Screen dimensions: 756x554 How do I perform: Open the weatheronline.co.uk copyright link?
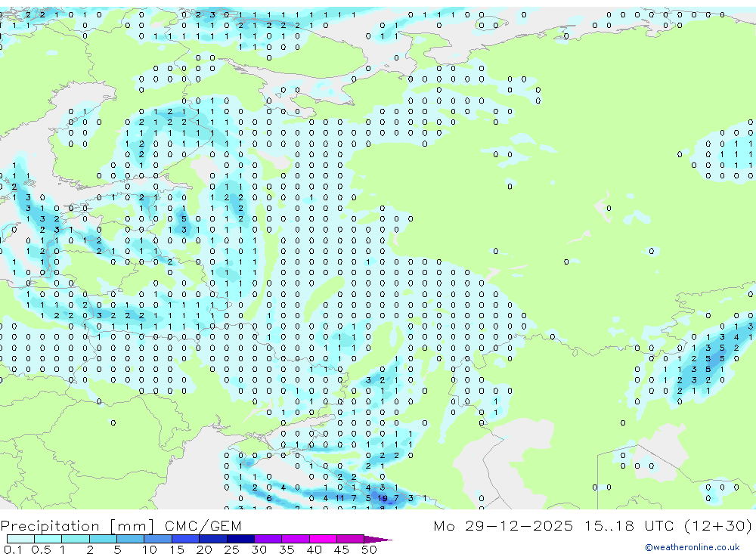[x=692, y=547]
